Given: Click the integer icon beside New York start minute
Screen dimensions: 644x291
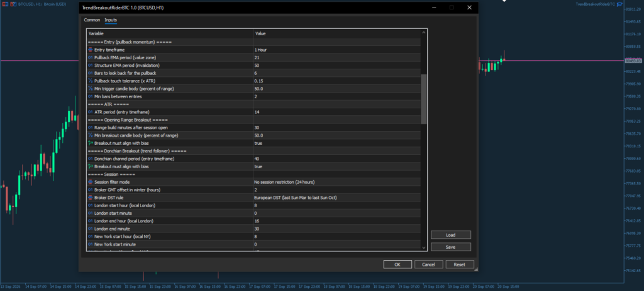Looking at the screenshot, I should (91, 244).
